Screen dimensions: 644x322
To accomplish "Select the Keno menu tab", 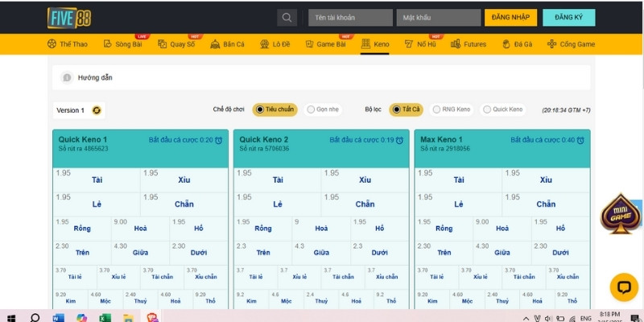I will coord(375,44).
